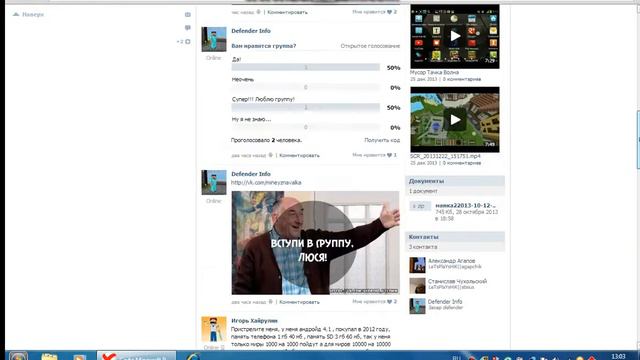
Task: Play the SCR_20131222 video
Action: click(x=455, y=120)
